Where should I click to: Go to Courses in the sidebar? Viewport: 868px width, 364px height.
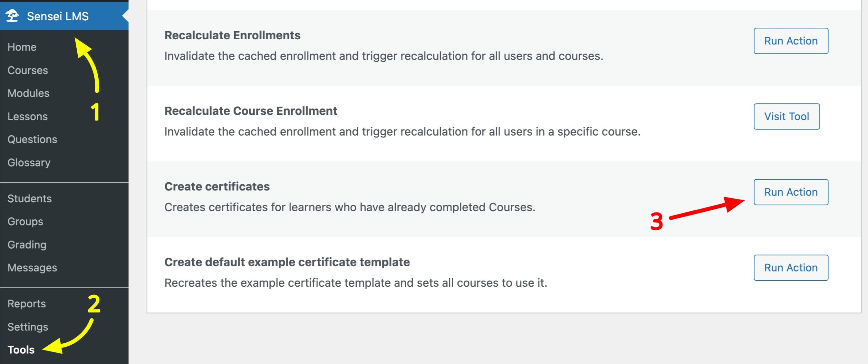tap(27, 70)
